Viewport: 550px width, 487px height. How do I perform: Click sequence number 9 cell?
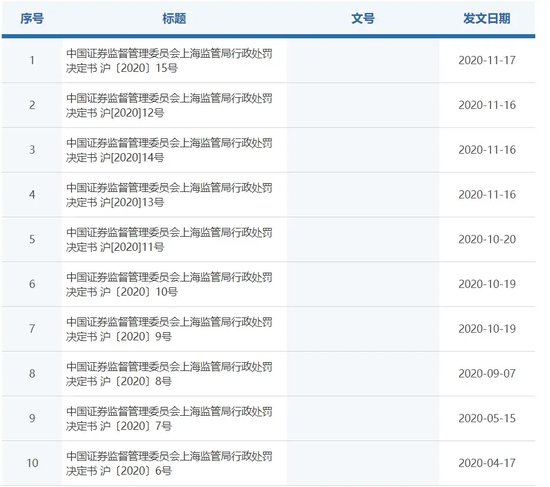[32, 418]
